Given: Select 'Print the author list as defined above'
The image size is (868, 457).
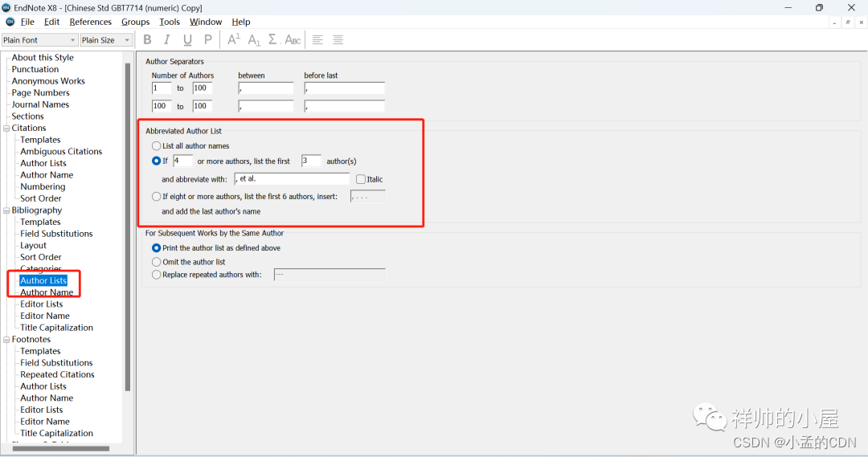Looking at the screenshot, I should [x=157, y=248].
